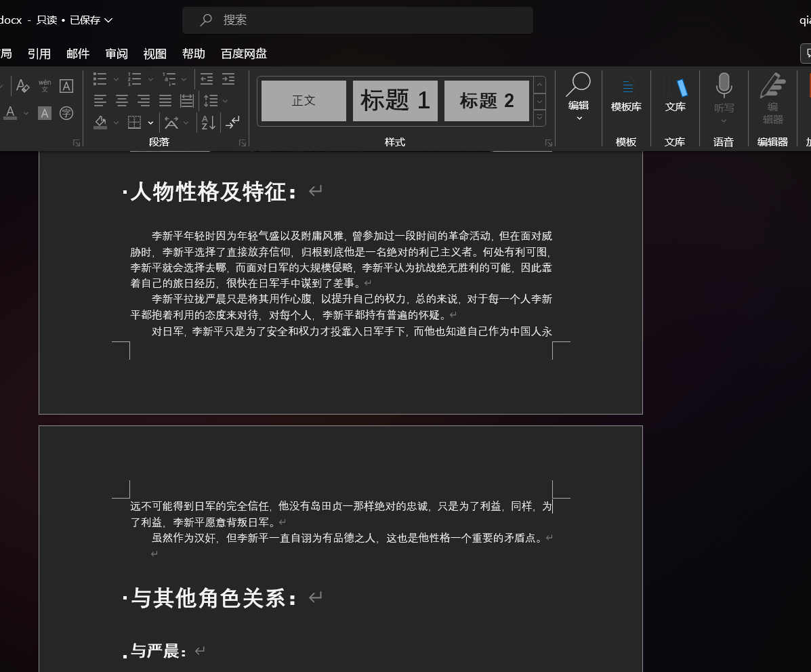Increase the paragraph indent

click(228, 79)
